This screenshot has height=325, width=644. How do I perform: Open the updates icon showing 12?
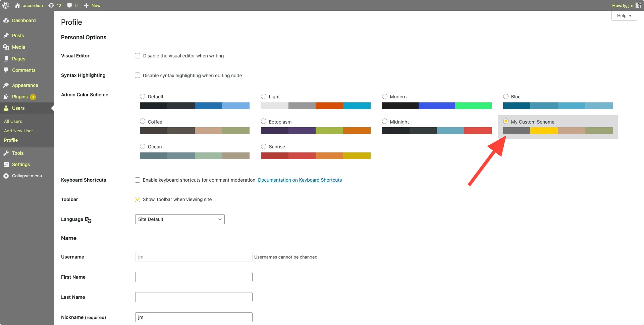(55, 5)
